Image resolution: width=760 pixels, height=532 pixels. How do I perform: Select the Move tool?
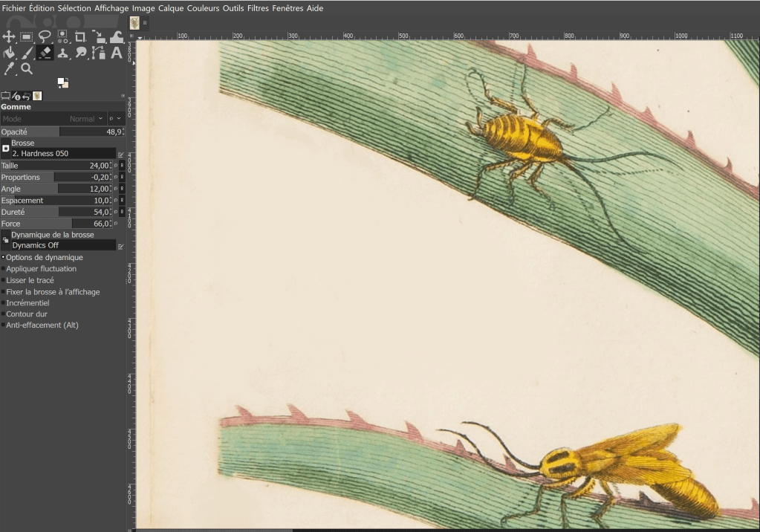coord(9,36)
